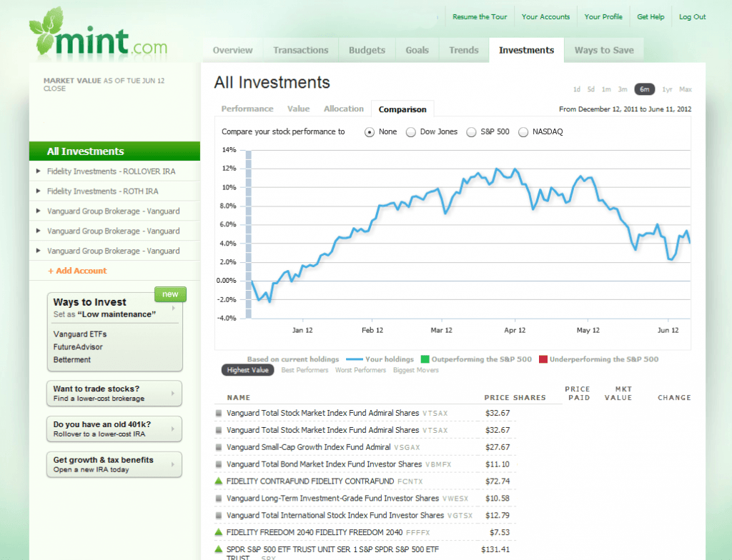This screenshot has width=732, height=560.
Task: Open FIDELITY CONTRAFUND holding row
Action: point(365,481)
